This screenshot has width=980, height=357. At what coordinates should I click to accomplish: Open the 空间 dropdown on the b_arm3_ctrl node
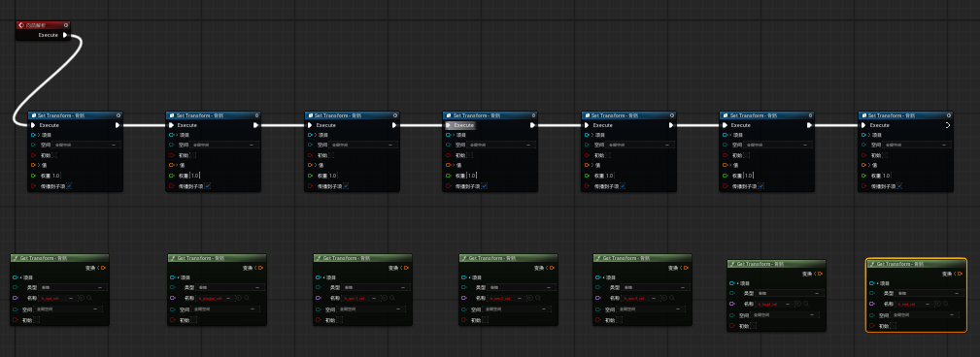pyautogui.click(x=652, y=309)
